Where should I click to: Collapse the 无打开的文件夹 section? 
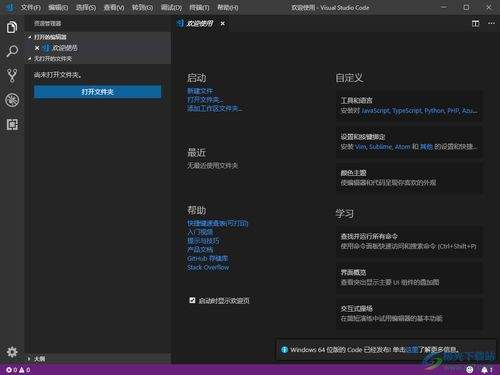click(x=53, y=59)
